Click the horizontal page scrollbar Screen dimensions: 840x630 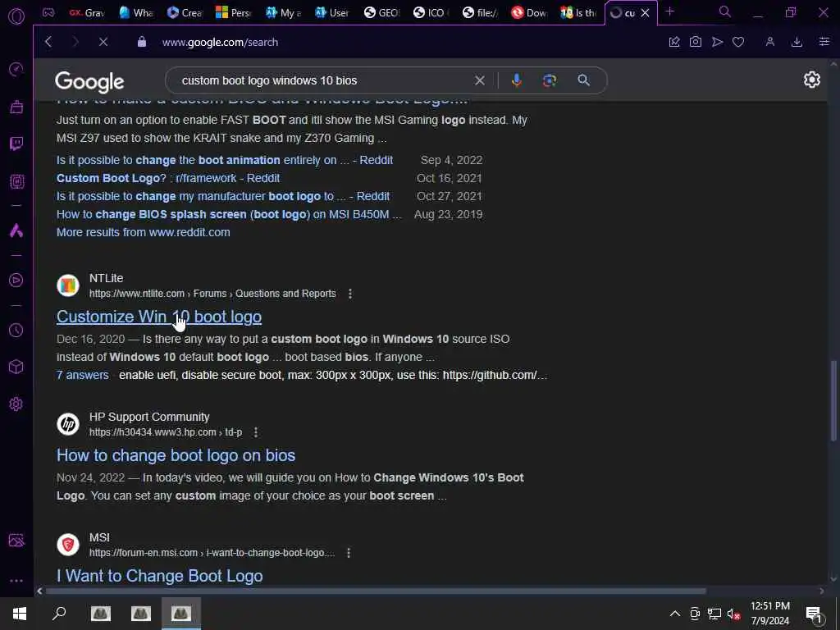tap(376, 591)
